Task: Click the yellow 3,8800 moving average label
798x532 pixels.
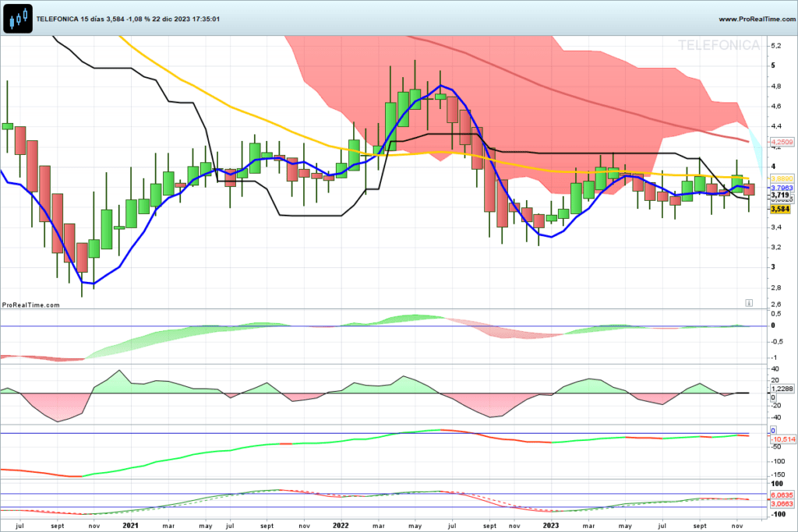Action: point(782,179)
